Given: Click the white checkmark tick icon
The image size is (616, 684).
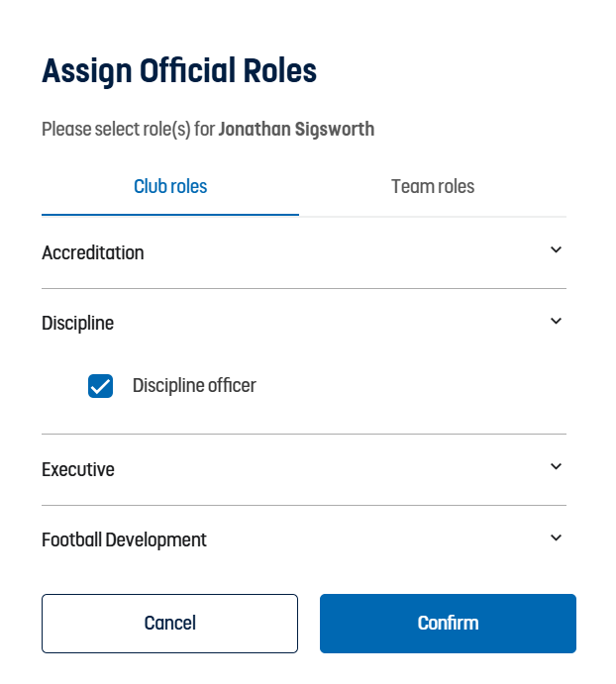Looking at the screenshot, I should tap(100, 386).
